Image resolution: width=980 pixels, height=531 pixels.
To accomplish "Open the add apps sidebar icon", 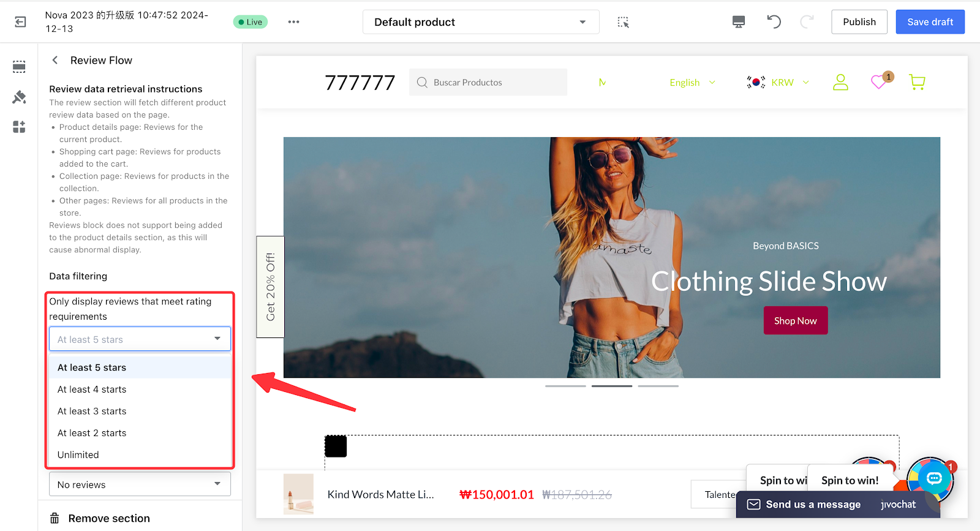I will (x=19, y=127).
